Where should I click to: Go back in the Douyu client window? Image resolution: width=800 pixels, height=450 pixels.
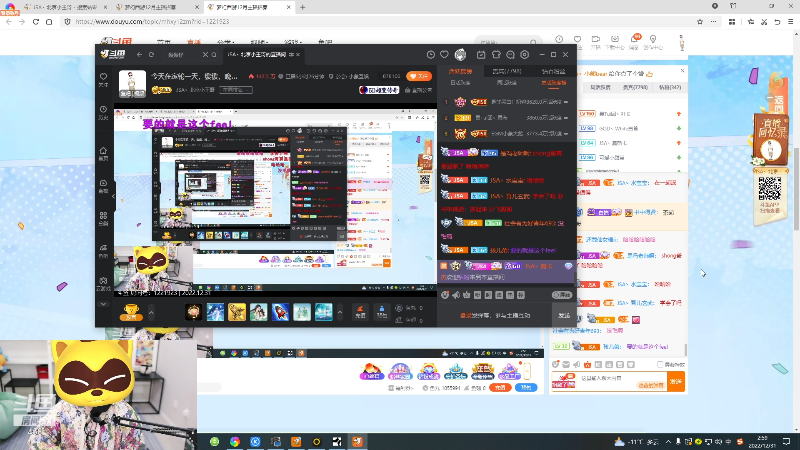(139, 55)
